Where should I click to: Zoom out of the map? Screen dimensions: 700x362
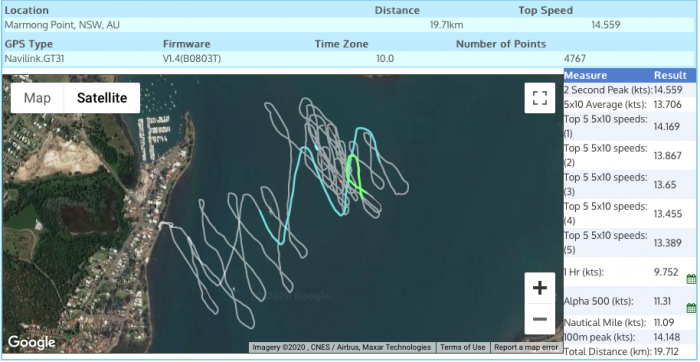point(540,319)
